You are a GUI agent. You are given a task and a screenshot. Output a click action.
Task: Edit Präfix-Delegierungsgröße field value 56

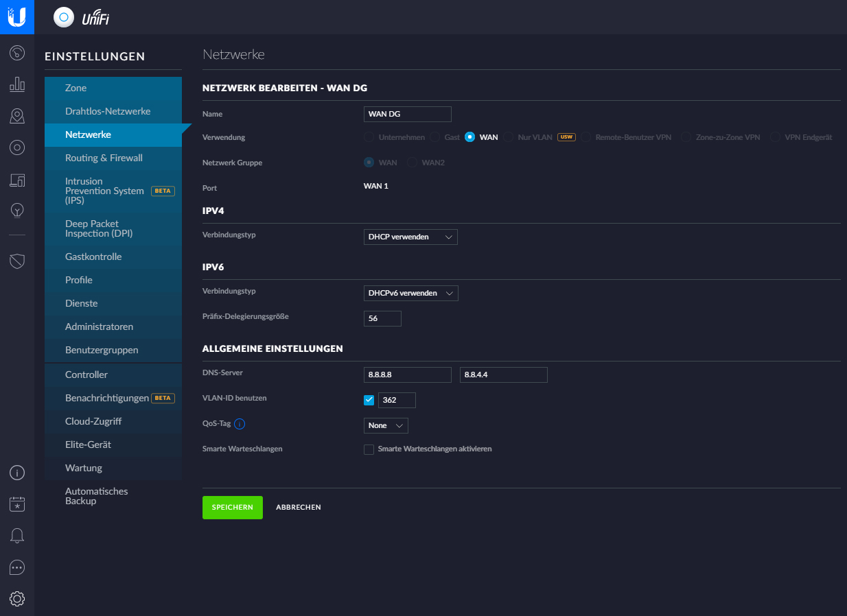click(x=382, y=318)
